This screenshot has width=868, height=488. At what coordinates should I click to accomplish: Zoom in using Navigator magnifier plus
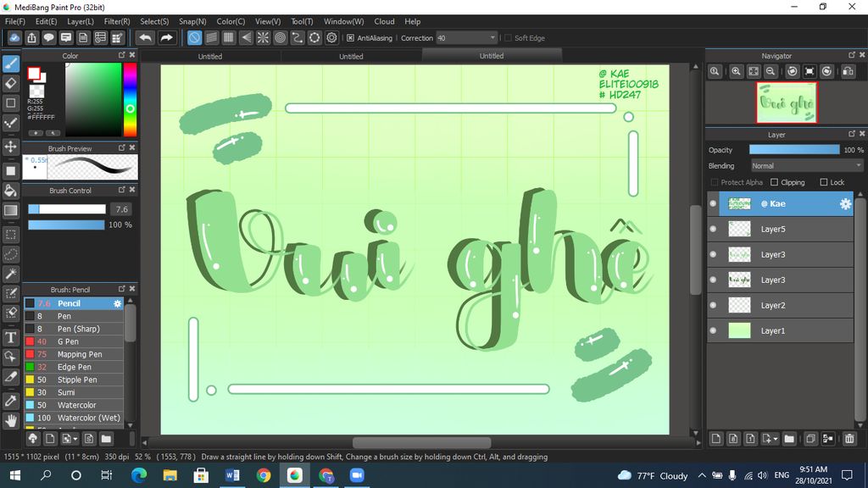(736, 71)
